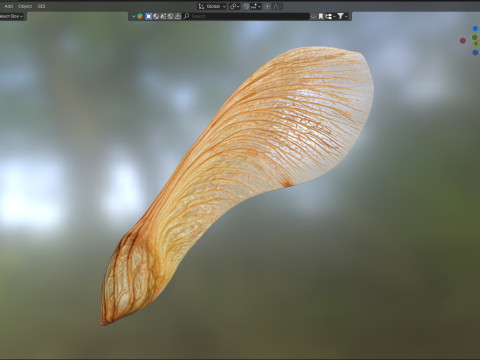The height and width of the screenshot is (360, 480).
Task: Open the Select Box tool dropdown
Action: point(12,16)
